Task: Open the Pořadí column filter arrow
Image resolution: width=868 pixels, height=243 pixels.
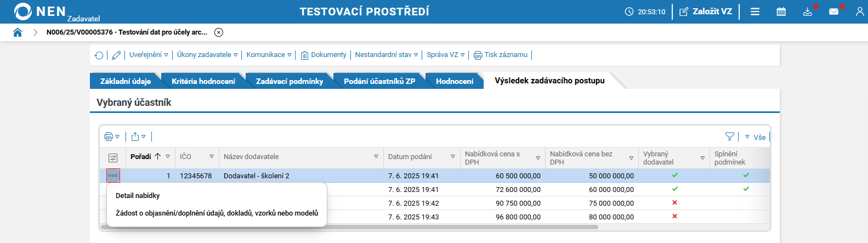Action: (x=168, y=157)
